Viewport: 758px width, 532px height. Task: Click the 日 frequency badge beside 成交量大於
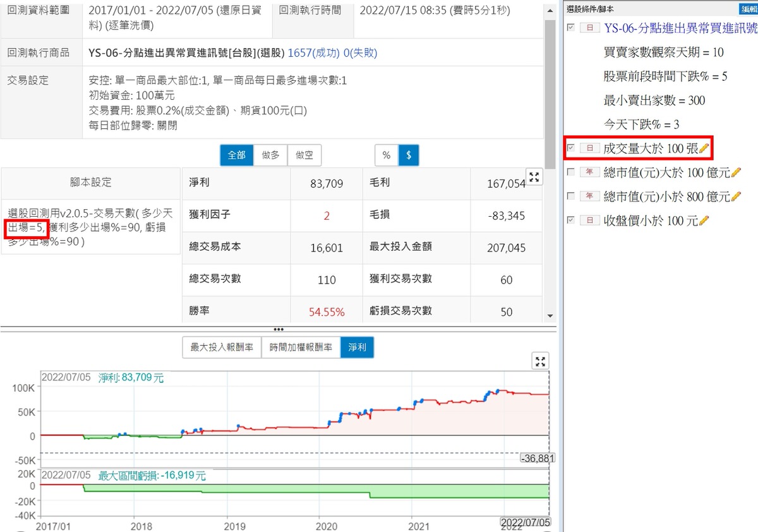click(589, 149)
